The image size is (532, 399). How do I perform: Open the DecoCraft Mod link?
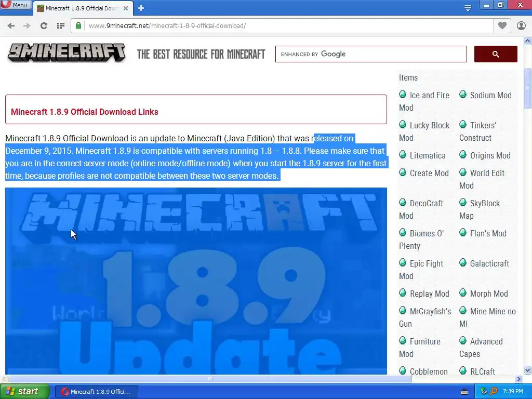coord(421,210)
